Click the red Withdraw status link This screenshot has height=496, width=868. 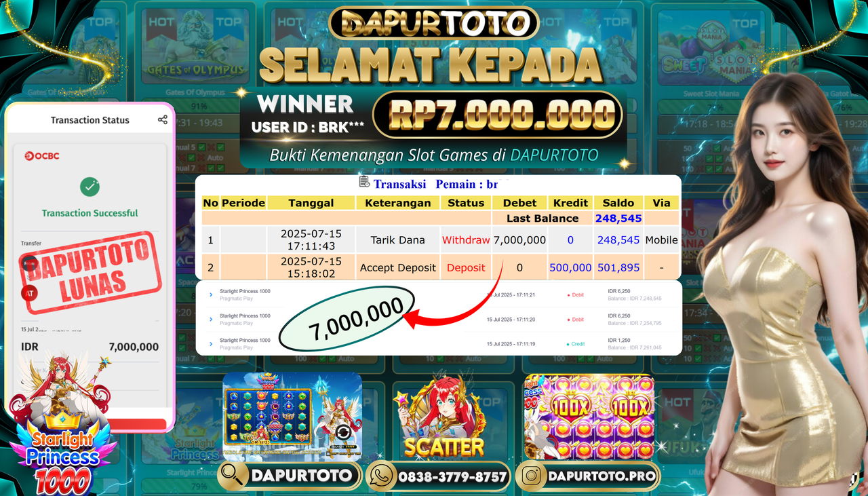(x=466, y=240)
